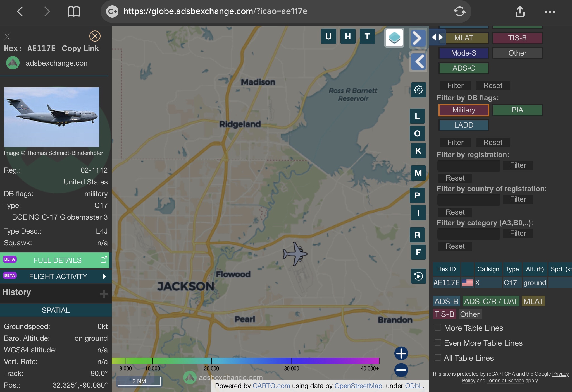Toggle the LADD DB flag filter
The height and width of the screenshot is (392, 572).
point(464,125)
